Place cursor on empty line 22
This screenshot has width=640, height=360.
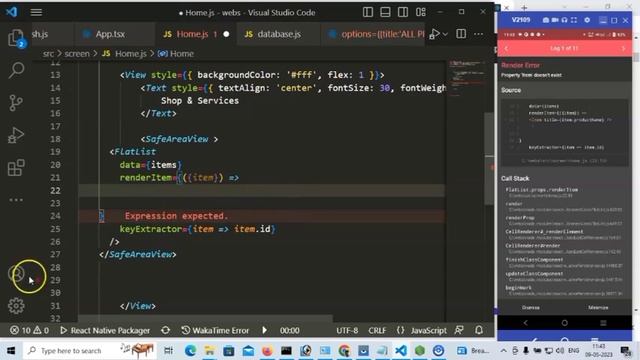(261, 191)
